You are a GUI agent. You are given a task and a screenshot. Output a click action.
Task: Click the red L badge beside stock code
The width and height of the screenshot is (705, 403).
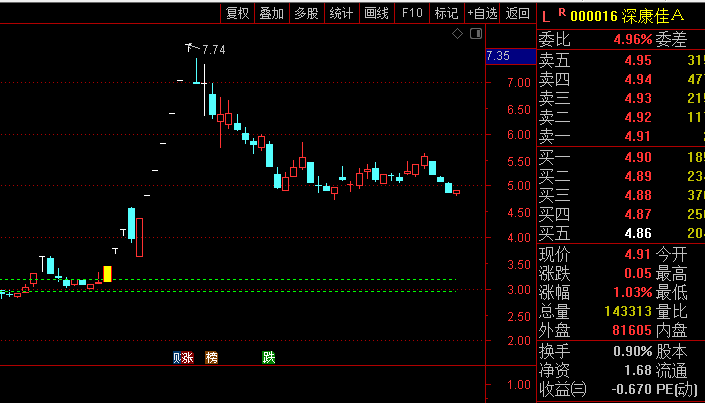(x=546, y=18)
